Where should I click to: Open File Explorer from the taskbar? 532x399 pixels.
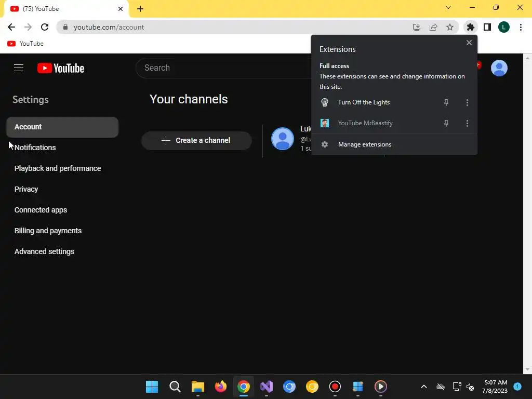pos(198,387)
